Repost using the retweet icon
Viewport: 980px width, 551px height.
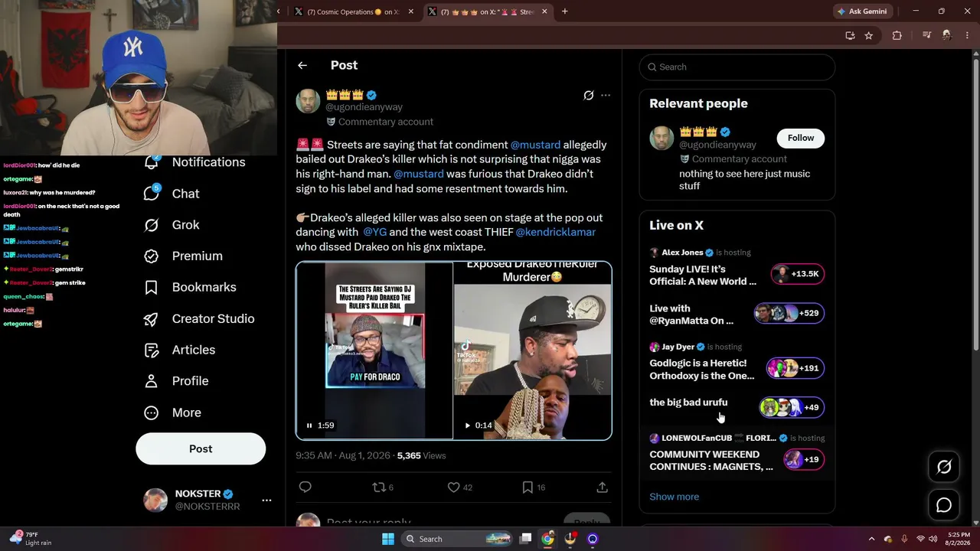click(377, 487)
